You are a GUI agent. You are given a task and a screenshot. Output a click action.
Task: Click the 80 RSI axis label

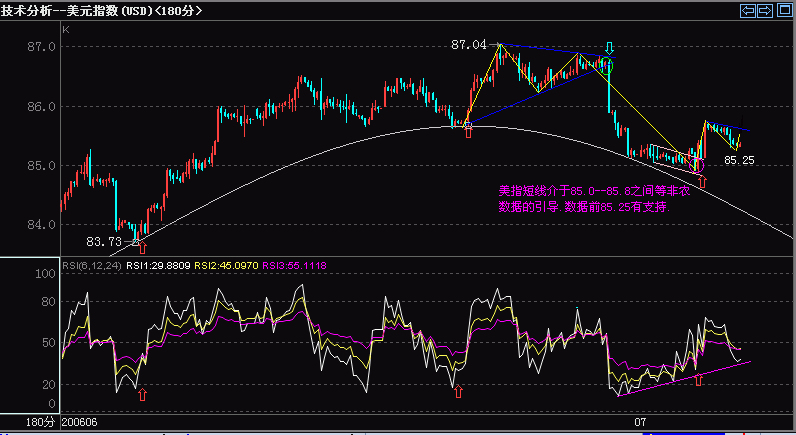point(49,302)
